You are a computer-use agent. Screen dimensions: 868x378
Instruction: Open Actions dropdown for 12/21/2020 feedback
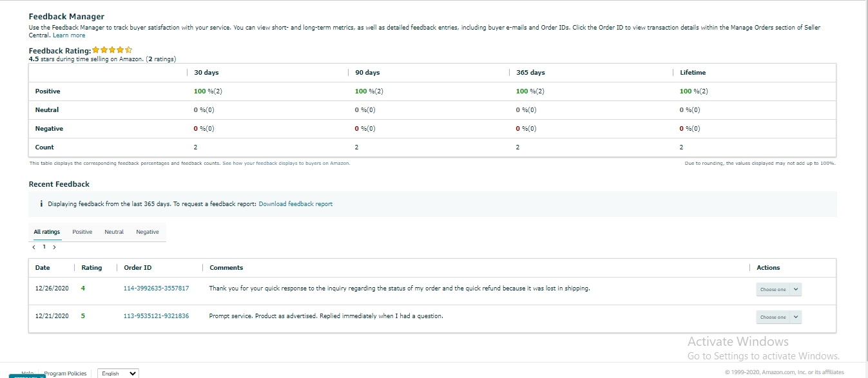(778, 317)
